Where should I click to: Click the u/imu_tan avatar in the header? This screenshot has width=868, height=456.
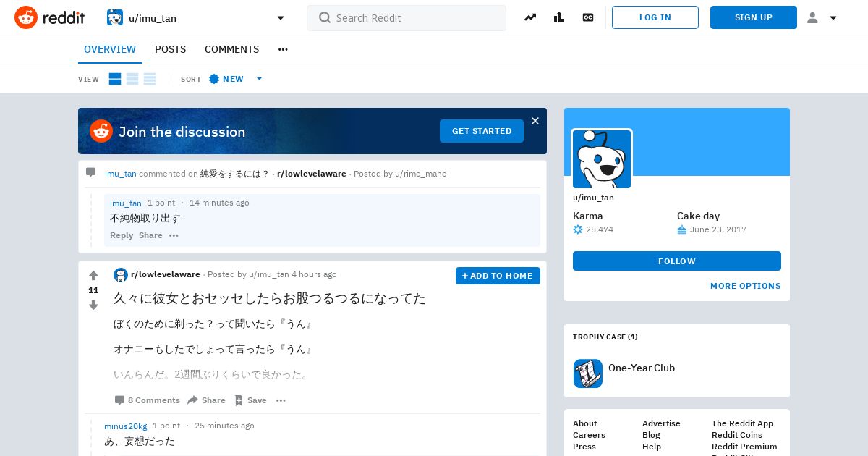tap(115, 17)
